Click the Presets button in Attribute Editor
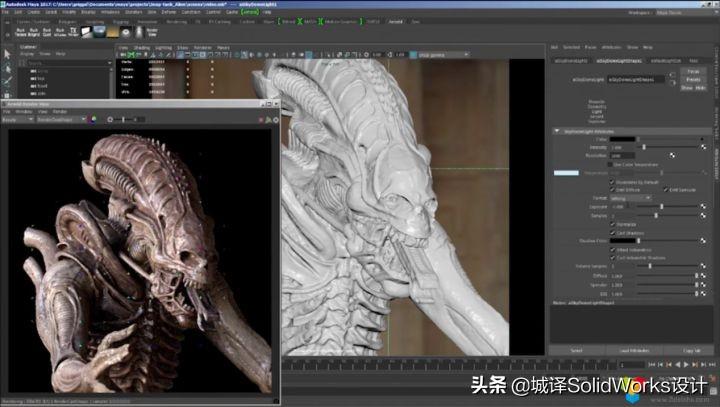 click(x=693, y=79)
